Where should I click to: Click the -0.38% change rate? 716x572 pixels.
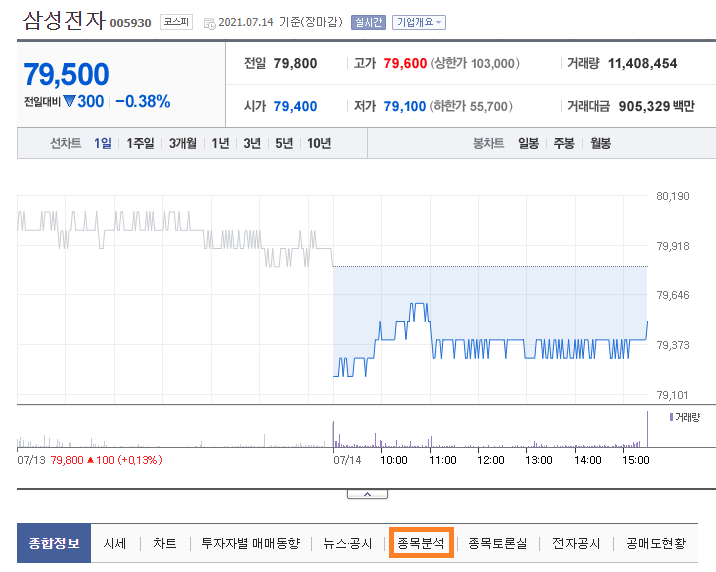coord(142,101)
